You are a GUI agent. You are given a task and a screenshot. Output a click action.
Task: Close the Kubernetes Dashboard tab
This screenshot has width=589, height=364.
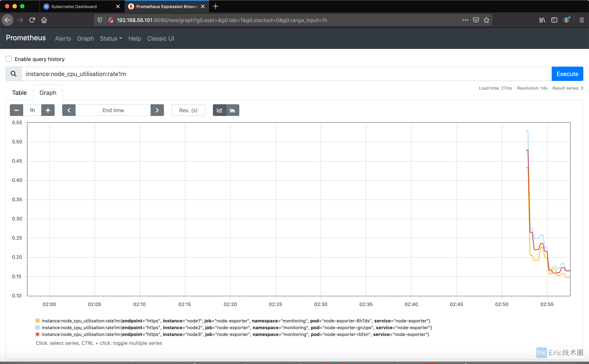tap(118, 7)
